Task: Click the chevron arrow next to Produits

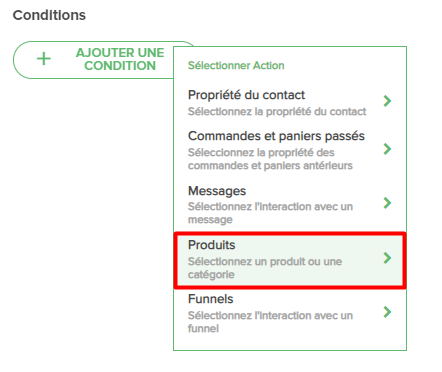Action: pos(387,258)
